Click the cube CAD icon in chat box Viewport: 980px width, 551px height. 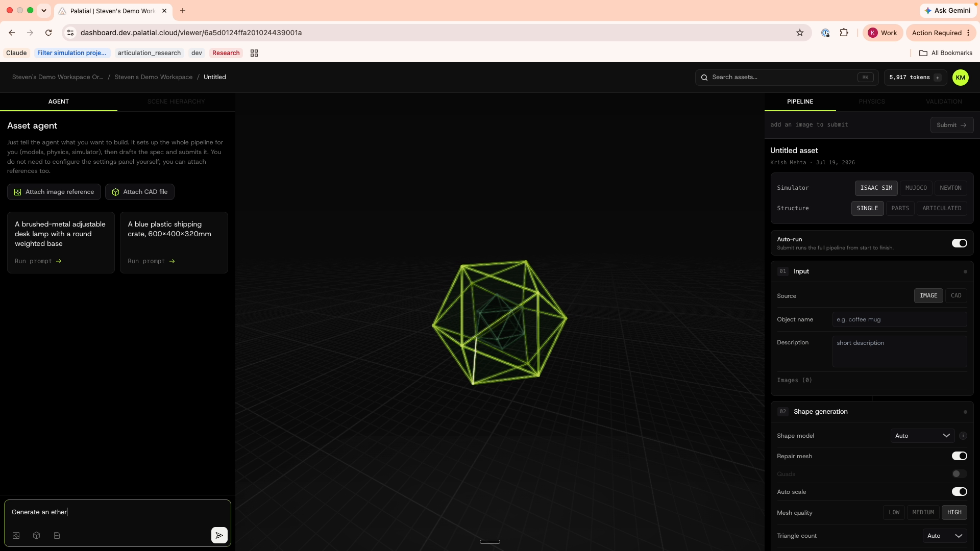(x=37, y=536)
